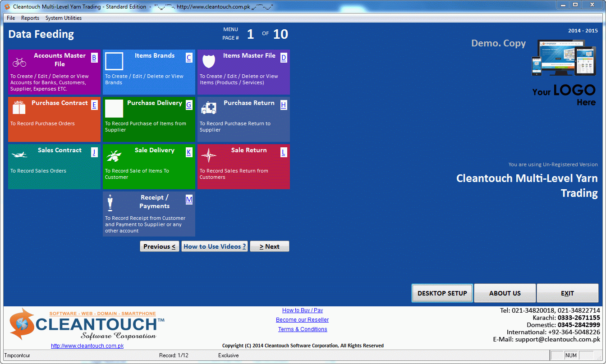Minimize the Cleantouch window
606x364 pixels.
[563, 5]
